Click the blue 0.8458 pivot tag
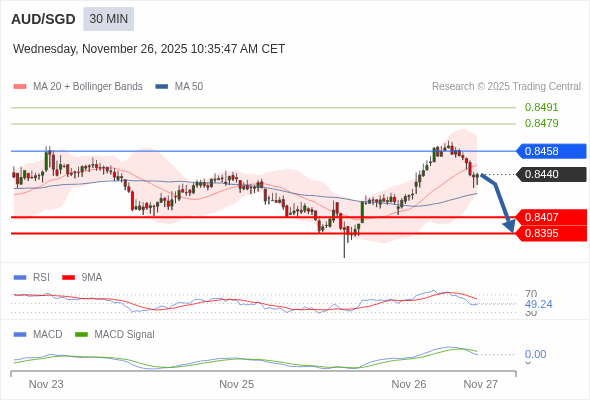Viewport: 590px width, 400px height. tap(551, 151)
